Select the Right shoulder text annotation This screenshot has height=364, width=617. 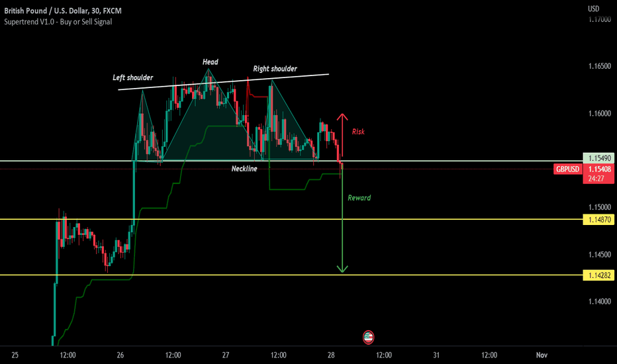(x=275, y=69)
